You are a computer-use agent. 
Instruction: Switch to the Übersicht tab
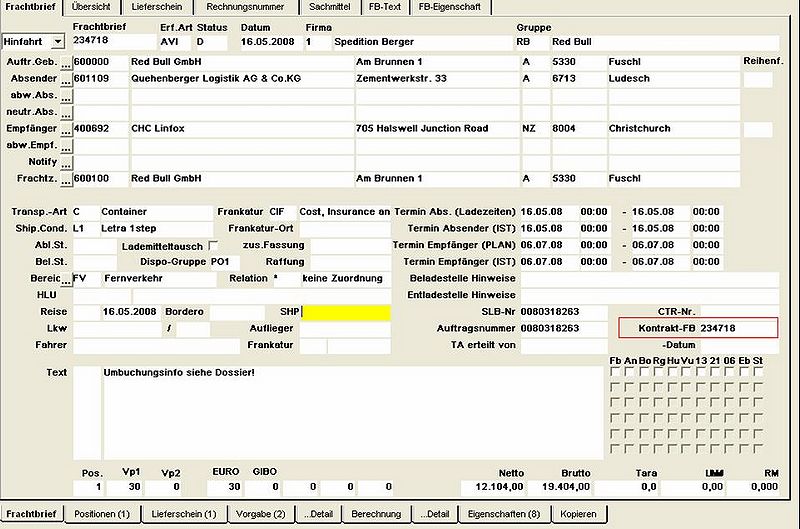point(91,7)
